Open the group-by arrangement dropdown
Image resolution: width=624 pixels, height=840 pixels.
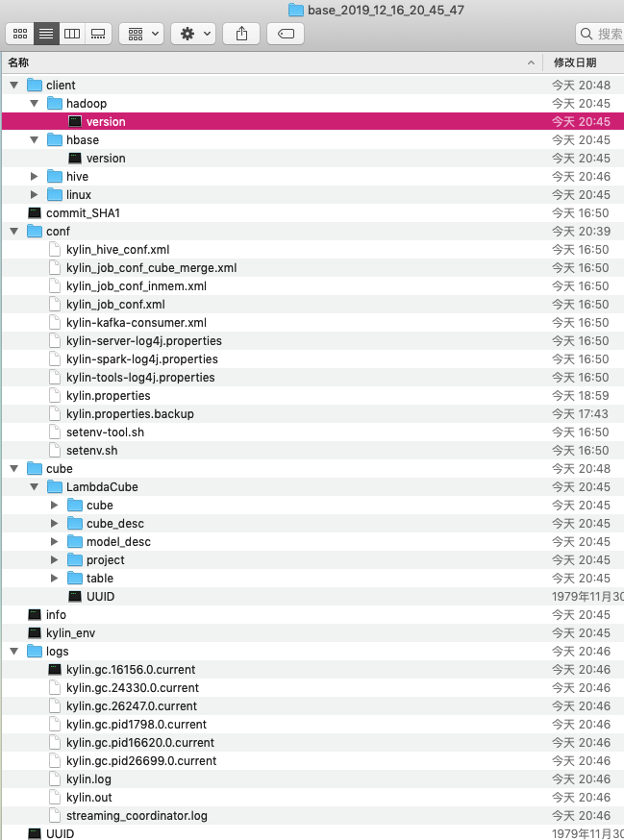tap(141, 34)
